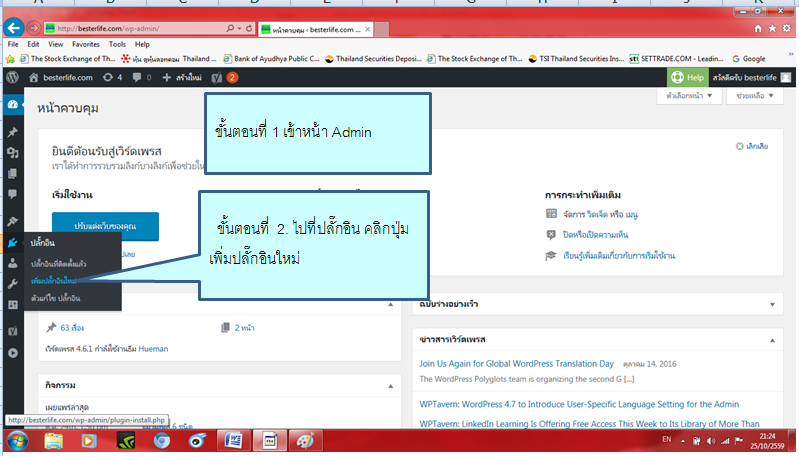
Task: Click the volume icon in system tray
Action: click(711, 441)
